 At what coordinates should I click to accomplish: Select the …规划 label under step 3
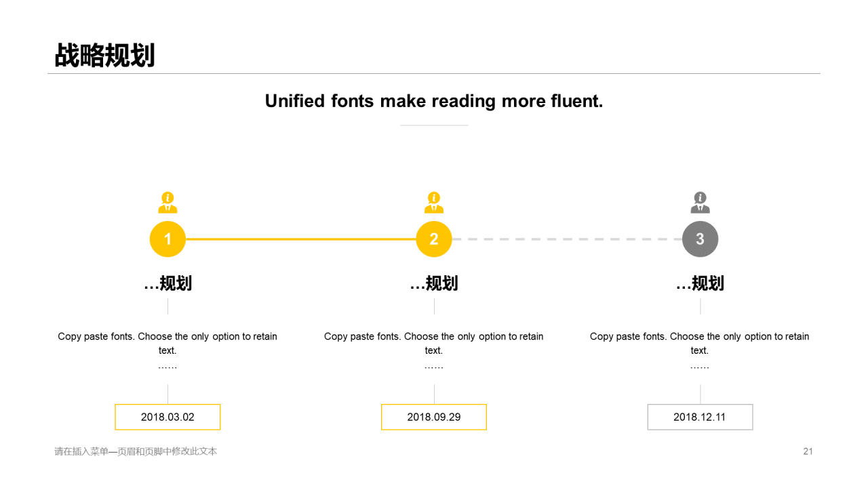point(700,283)
